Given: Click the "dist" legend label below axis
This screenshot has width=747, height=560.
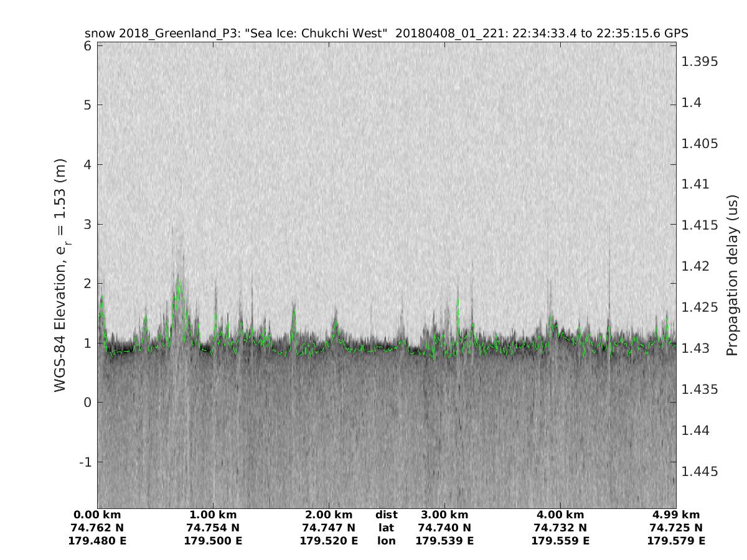Looking at the screenshot, I should pyautogui.click(x=386, y=515).
